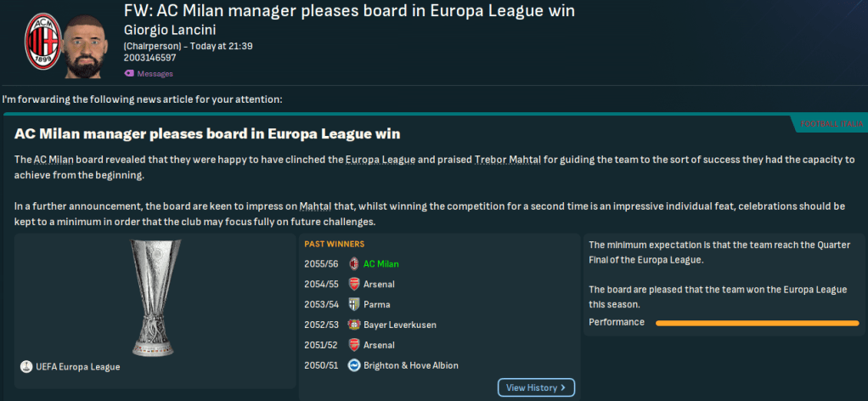Screen dimensions: 868x401
Task: Click Arsenal crest for 2051/52 winner
Action: pos(354,346)
